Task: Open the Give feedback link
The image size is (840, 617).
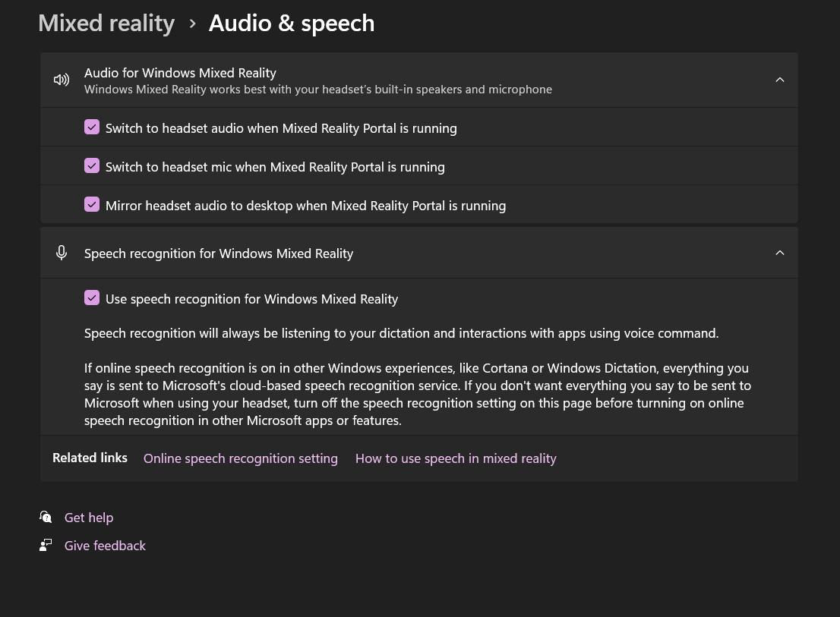Action: tap(105, 546)
